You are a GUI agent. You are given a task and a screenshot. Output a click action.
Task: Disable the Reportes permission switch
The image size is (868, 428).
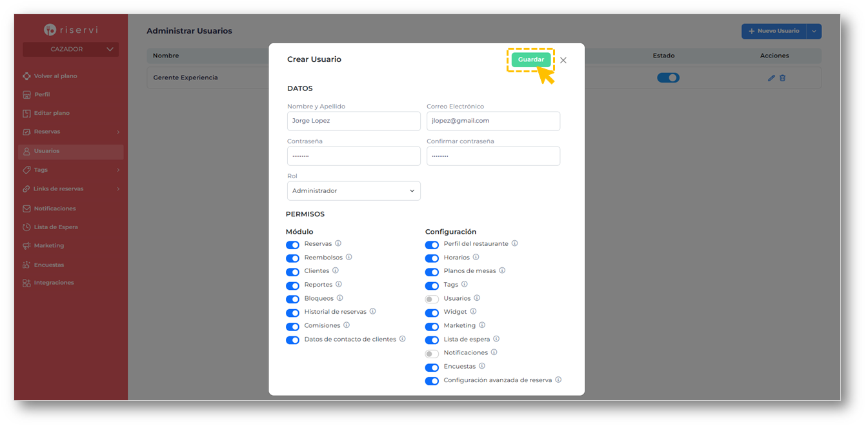[293, 285]
